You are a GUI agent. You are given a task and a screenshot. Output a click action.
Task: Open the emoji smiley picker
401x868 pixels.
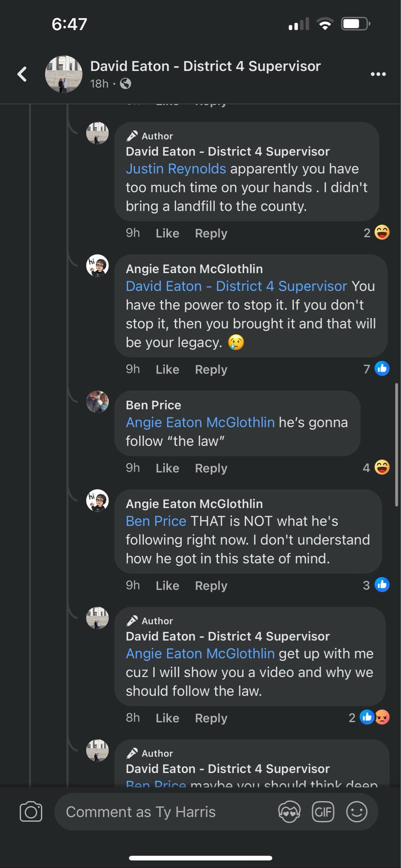(357, 812)
